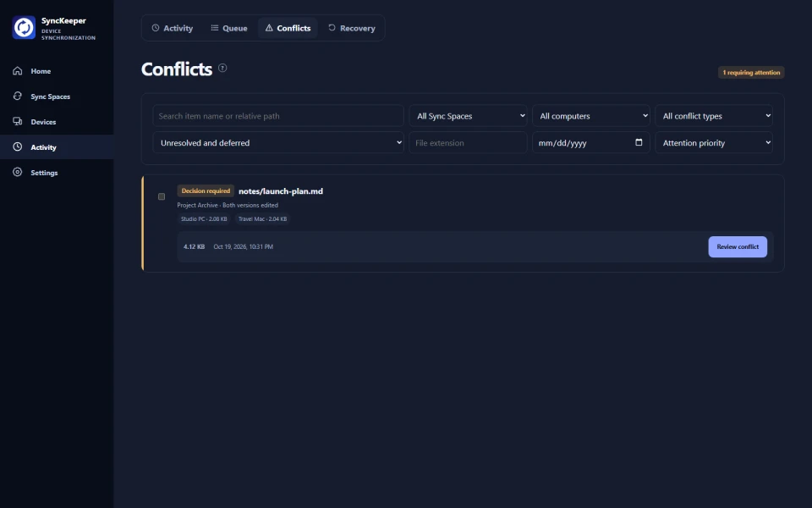Open Settings in the sidebar

57,172
